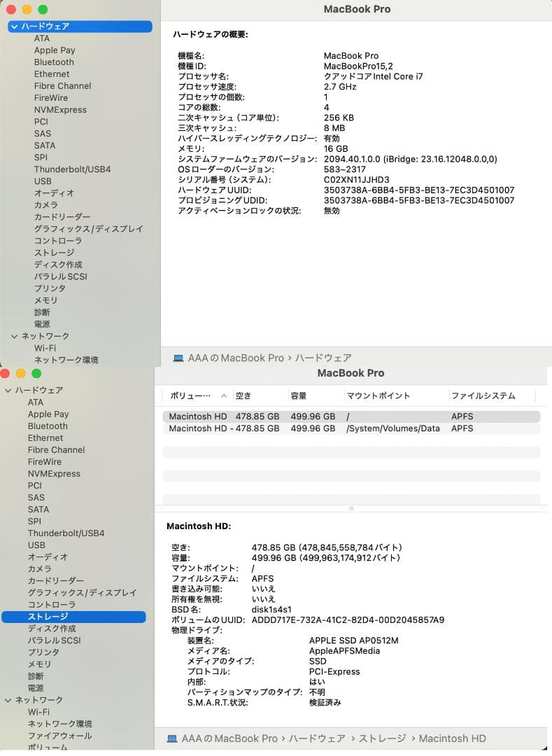
Task: Click BSD name disk1s4s1
Action: pos(271,610)
